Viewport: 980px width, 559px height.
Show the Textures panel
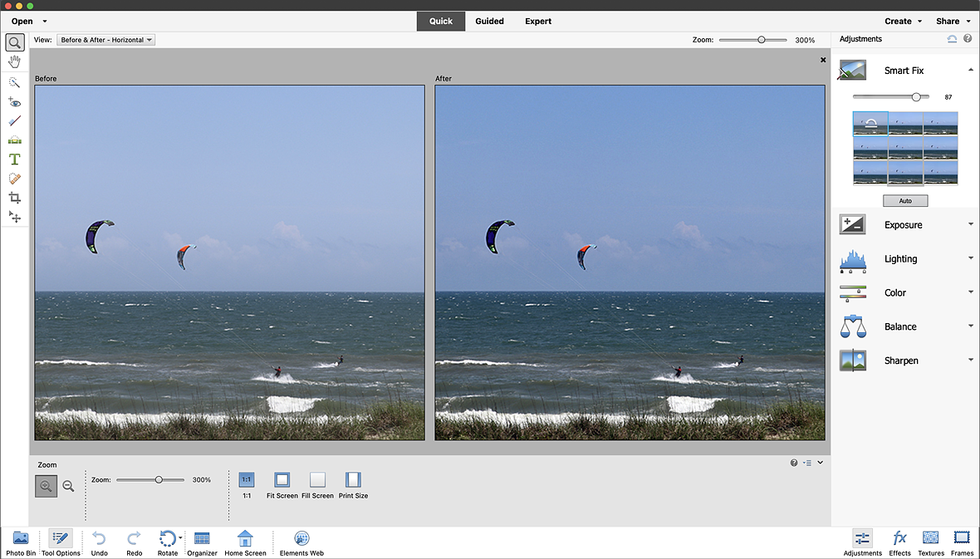click(931, 542)
